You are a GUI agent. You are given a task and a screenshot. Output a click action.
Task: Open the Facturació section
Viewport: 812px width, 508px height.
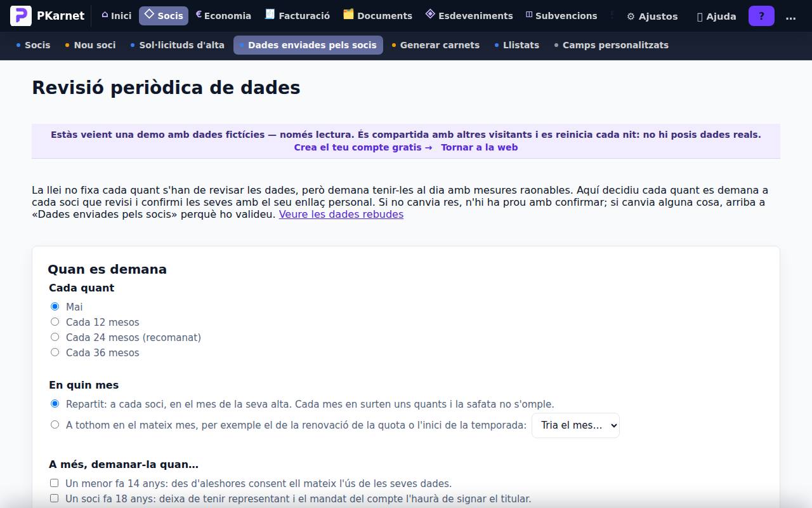pyautogui.click(x=298, y=16)
